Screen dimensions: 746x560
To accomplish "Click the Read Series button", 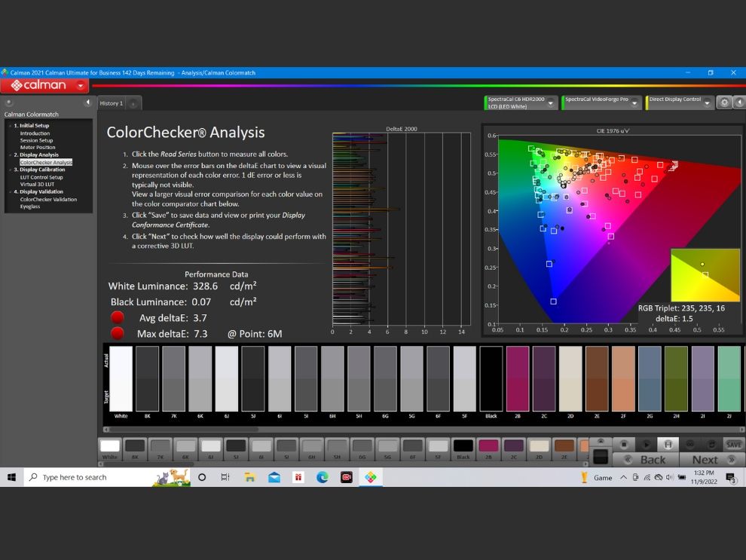I will click(668, 445).
